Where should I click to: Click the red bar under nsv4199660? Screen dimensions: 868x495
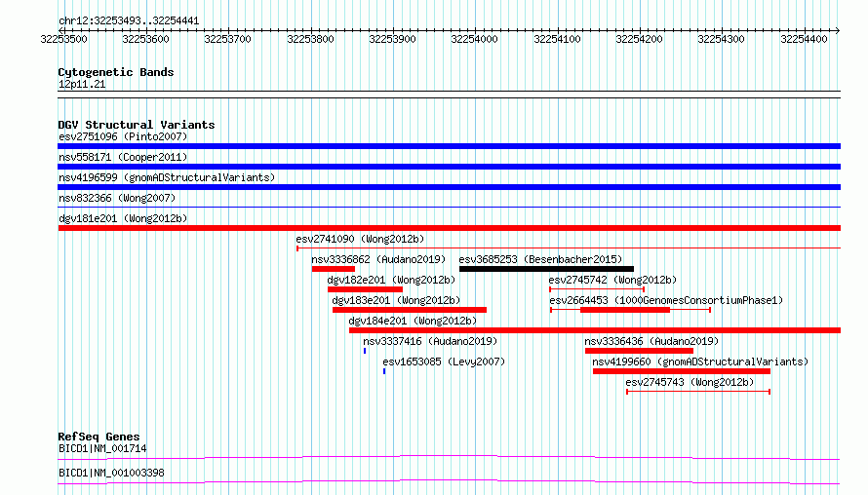click(682, 371)
